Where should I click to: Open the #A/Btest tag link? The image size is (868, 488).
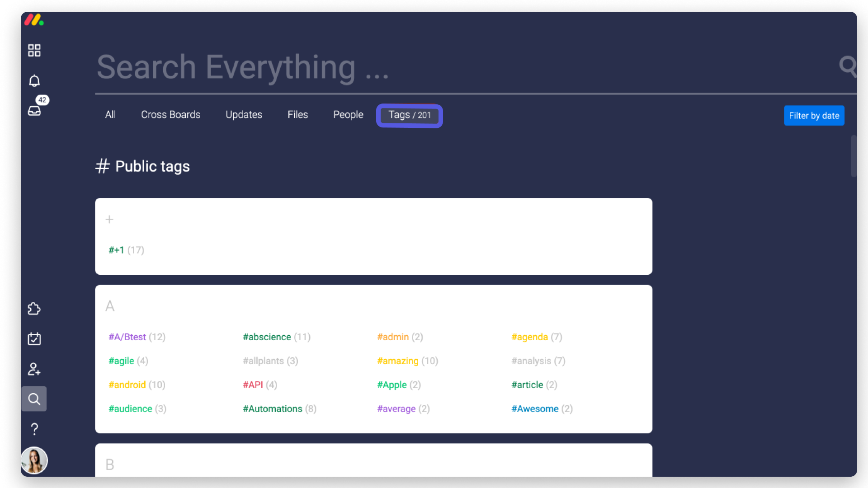tap(127, 337)
